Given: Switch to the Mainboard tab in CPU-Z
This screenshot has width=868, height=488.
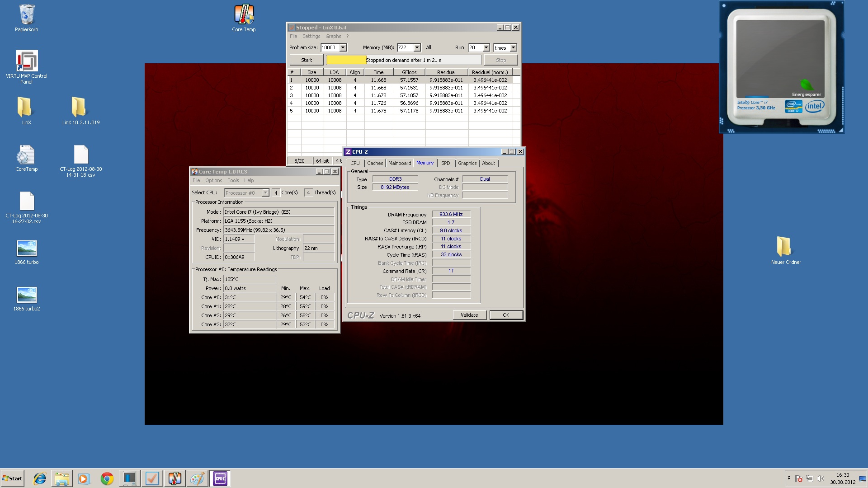Looking at the screenshot, I should [x=399, y=163].
